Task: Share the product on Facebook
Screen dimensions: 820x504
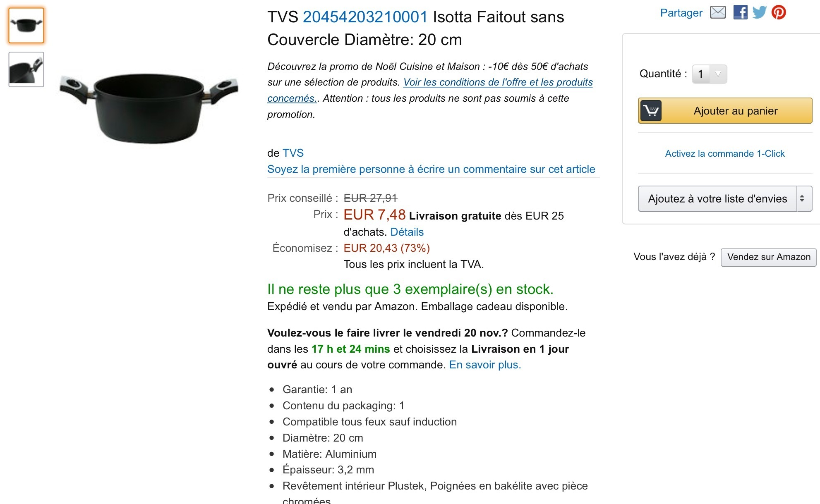Action: tap(740, 12)
